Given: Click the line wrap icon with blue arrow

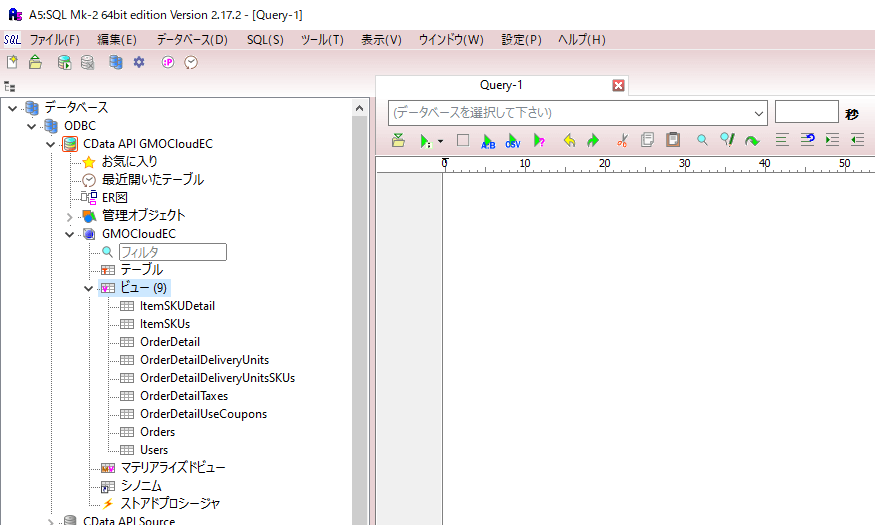Looking at the screenshot, I should pyautogui.click(x=807, y=139).
